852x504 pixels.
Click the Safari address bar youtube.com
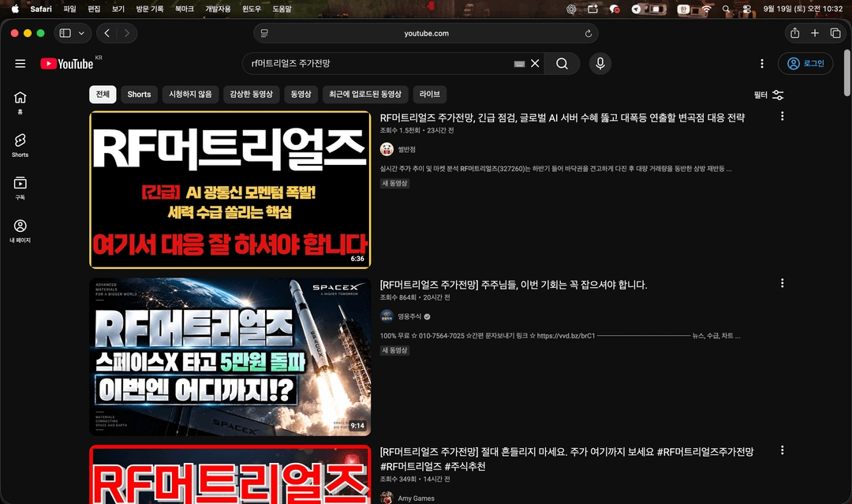click(426, 33)
